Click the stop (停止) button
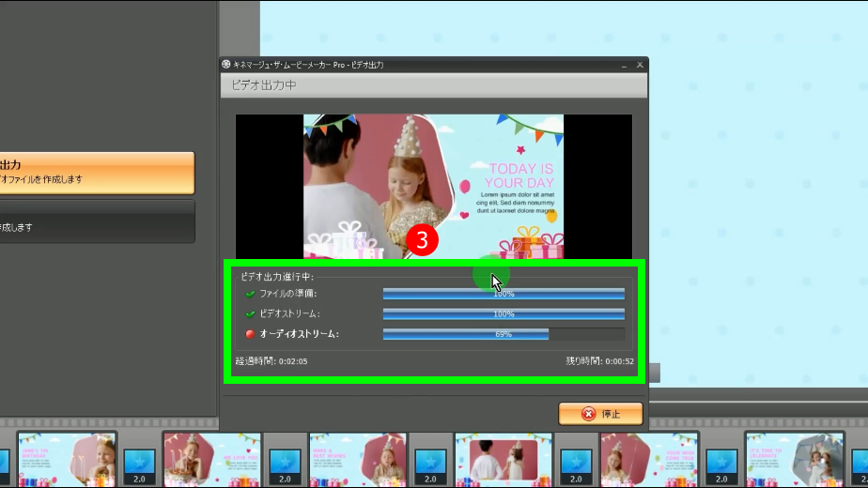 coord(600,414)
